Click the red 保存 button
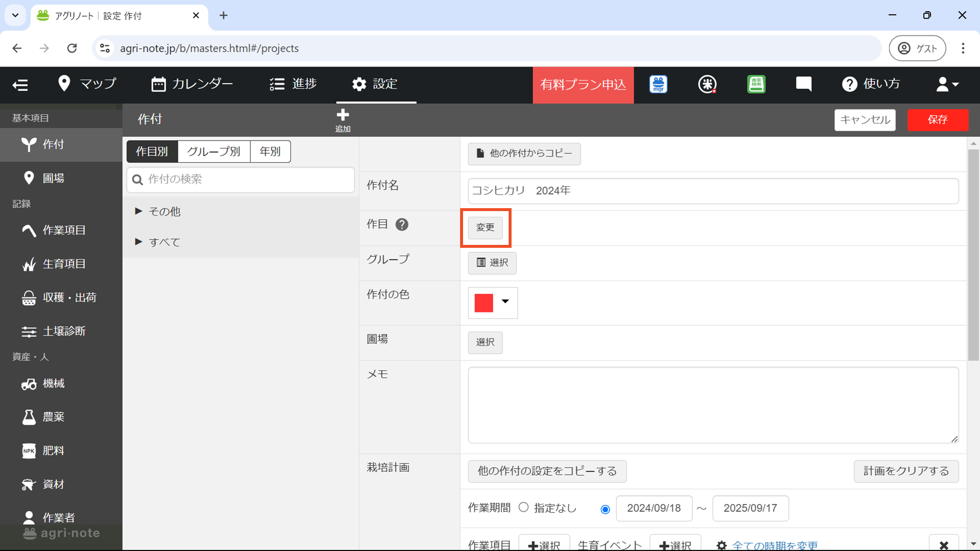The image size is (980, 551). coord(937,120)
